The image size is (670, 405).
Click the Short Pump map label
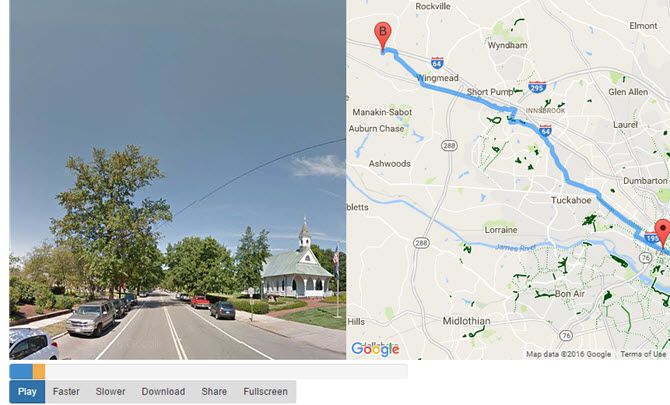[x=490, y=92]
